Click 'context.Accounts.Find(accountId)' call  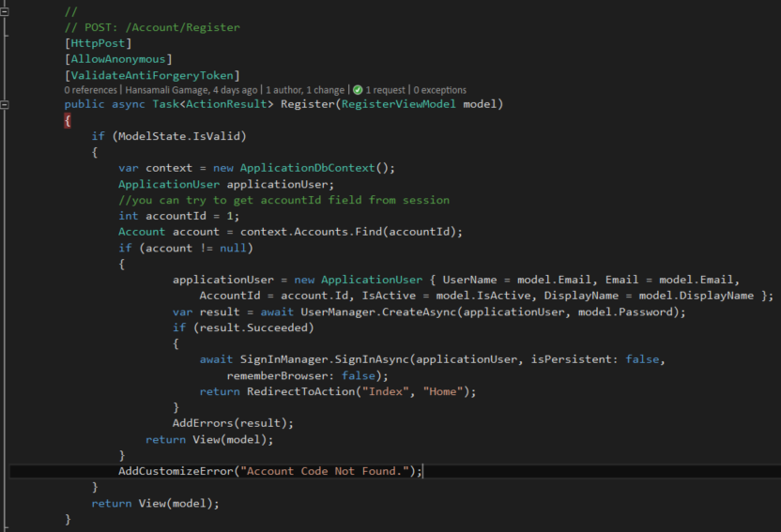click(348, 232)
